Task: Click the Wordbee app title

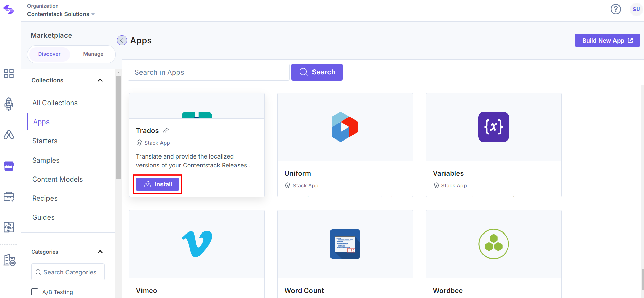Action: point(448,291)
